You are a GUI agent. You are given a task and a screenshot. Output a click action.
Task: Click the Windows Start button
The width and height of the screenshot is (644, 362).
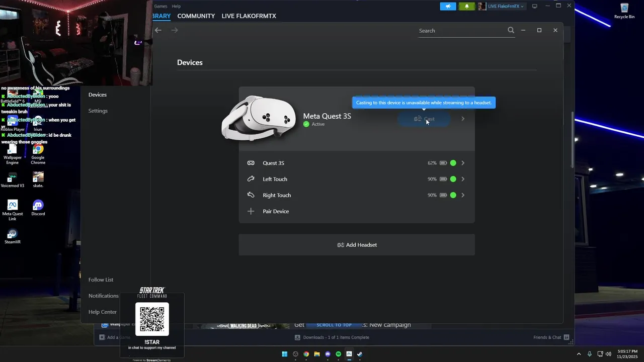click(285, 354)
